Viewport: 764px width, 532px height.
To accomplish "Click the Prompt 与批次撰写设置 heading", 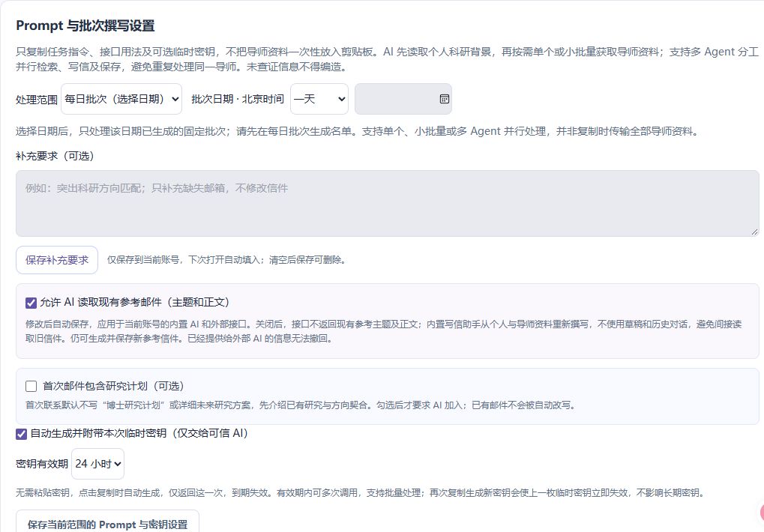I will click(x=85, y=25).
